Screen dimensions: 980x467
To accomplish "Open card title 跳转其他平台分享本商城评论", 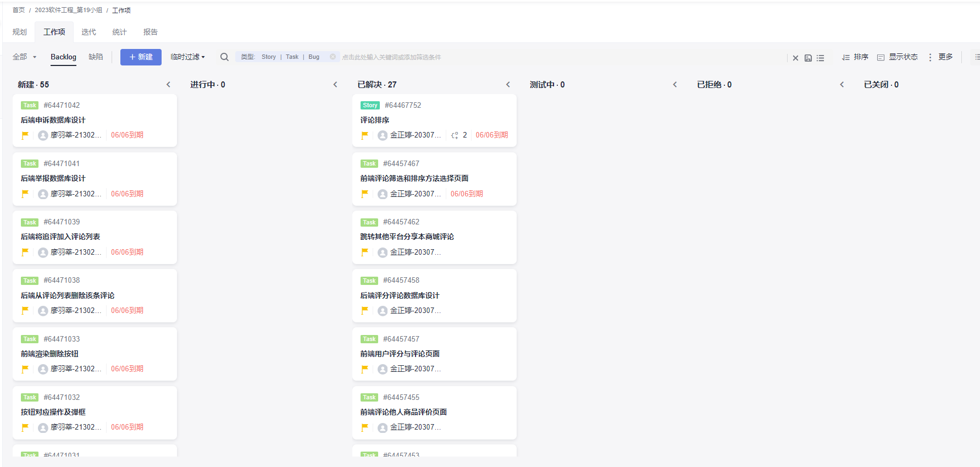I will [407, 237].
